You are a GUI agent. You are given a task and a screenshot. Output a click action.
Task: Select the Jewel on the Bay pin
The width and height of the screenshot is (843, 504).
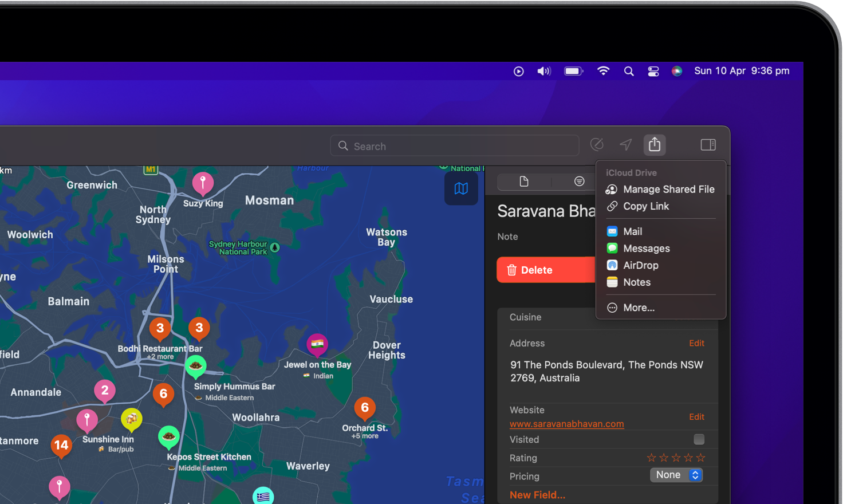[x=317, y=345]
